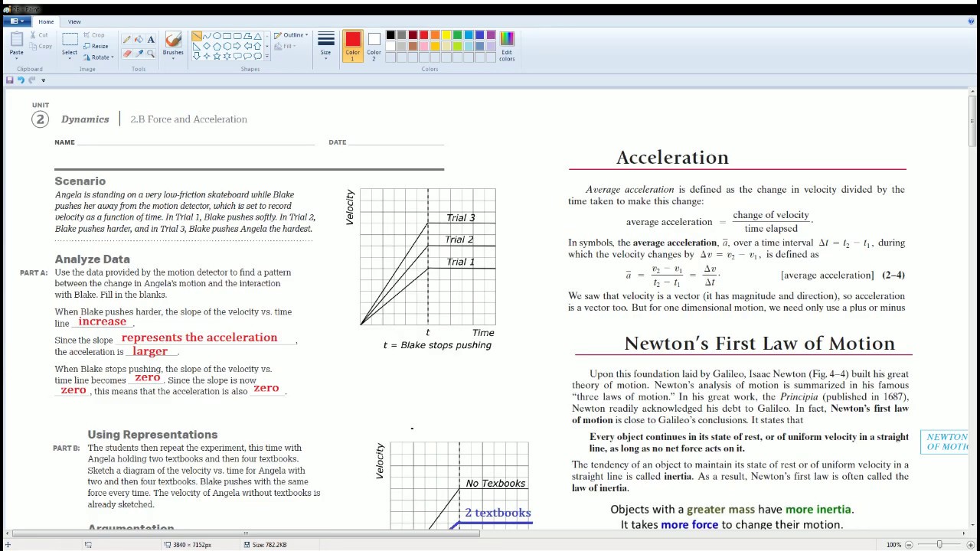Screen dimensions: 980x551
Task: Click the canvas heading 'Acceleration'
Action: (672, 158)
